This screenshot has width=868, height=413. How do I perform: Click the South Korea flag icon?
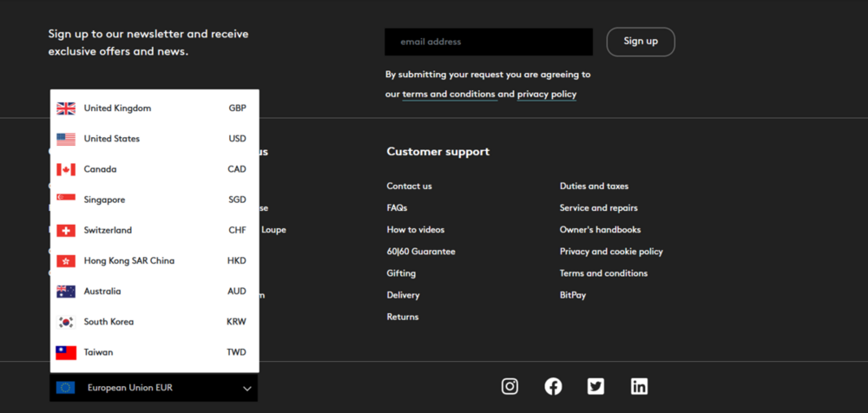click(x=66, y=322)
